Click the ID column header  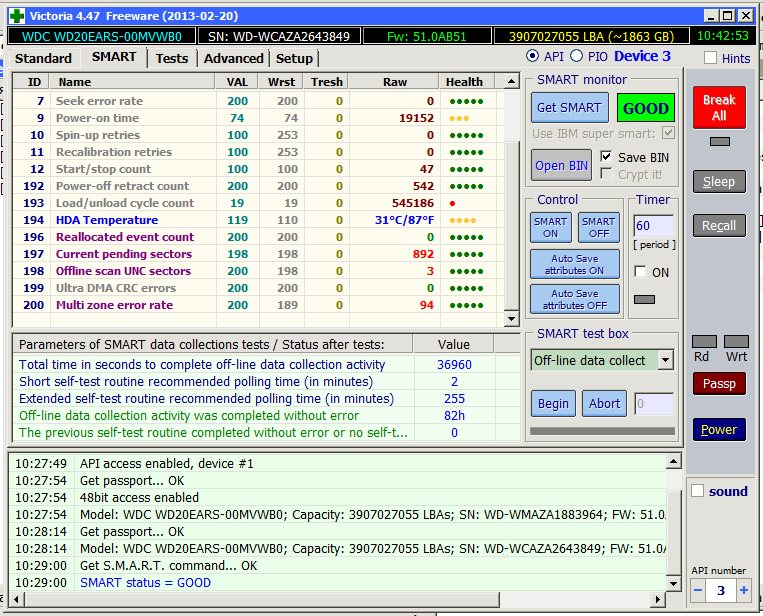pos(34,82)
